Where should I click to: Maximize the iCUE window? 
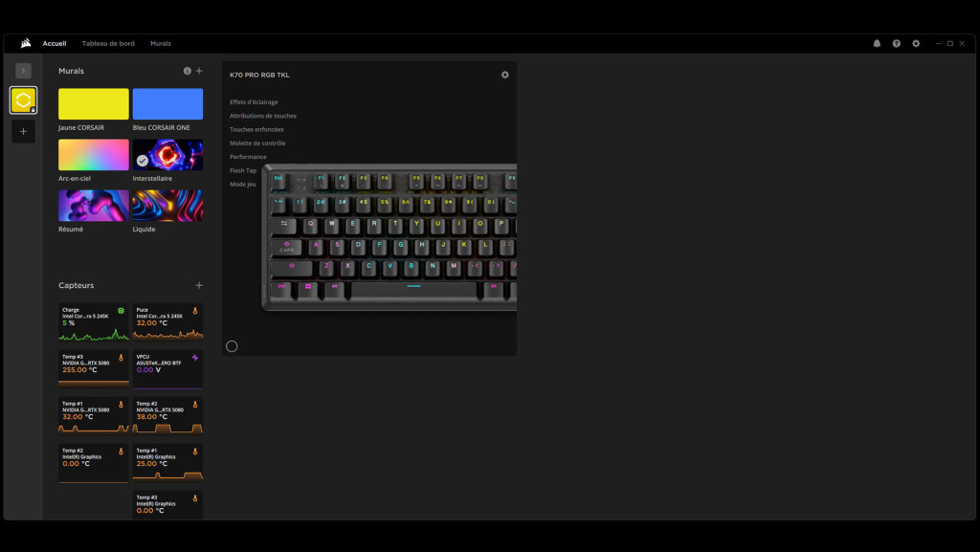point(950,44)
